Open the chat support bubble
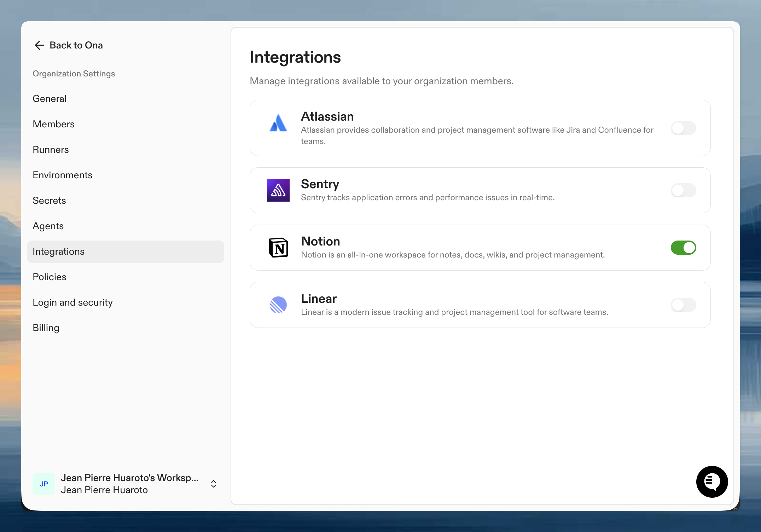 (x=712, y=482)
